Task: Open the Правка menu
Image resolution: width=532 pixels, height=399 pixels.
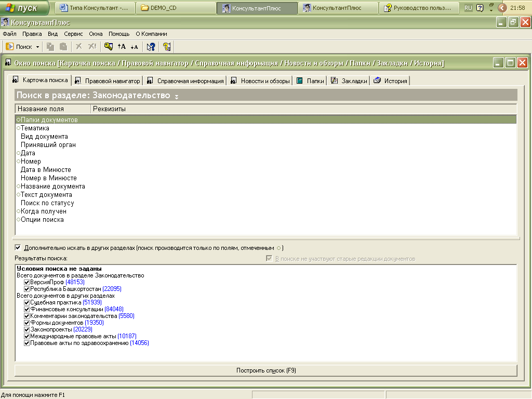Action: 32,34
